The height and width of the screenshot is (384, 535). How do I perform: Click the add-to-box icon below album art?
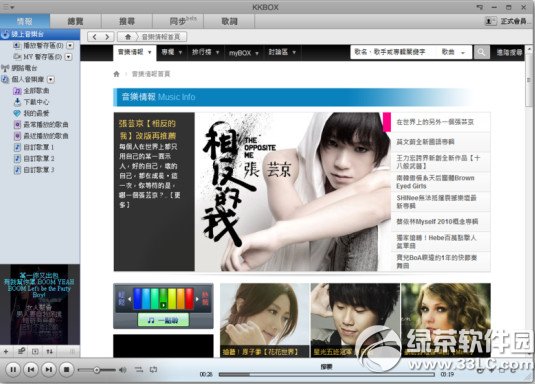[35, 351]
